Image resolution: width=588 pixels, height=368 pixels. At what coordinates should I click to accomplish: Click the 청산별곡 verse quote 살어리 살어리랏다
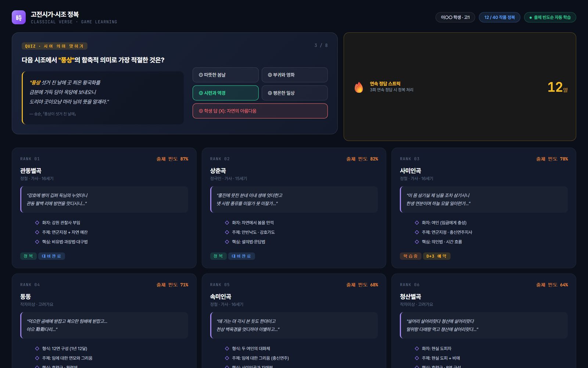click(x=484, y=325)
